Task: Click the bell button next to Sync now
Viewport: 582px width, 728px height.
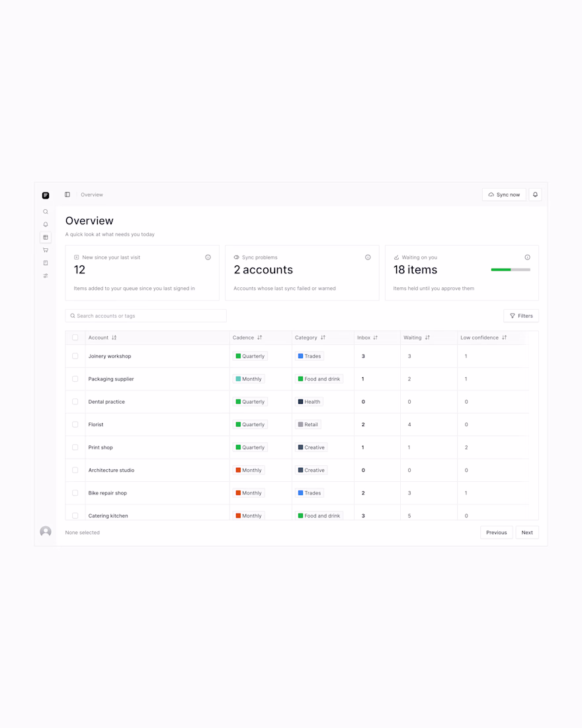Action: coord(535,195)
